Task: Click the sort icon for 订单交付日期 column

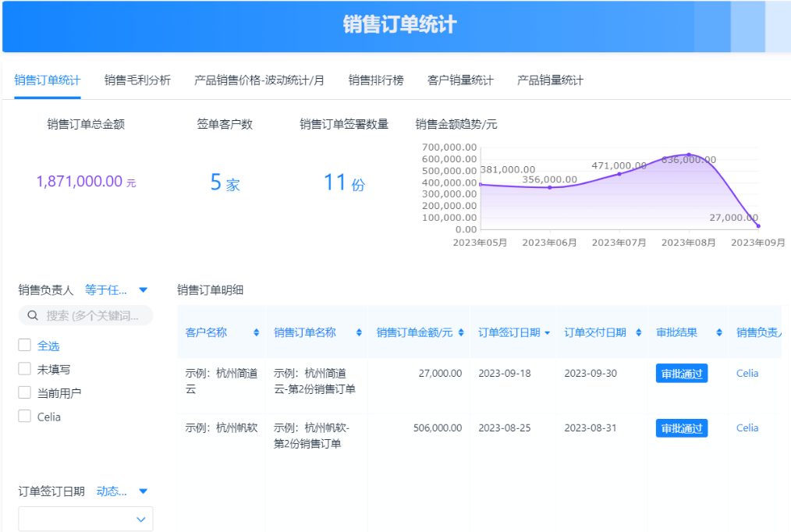Action: 638,332
